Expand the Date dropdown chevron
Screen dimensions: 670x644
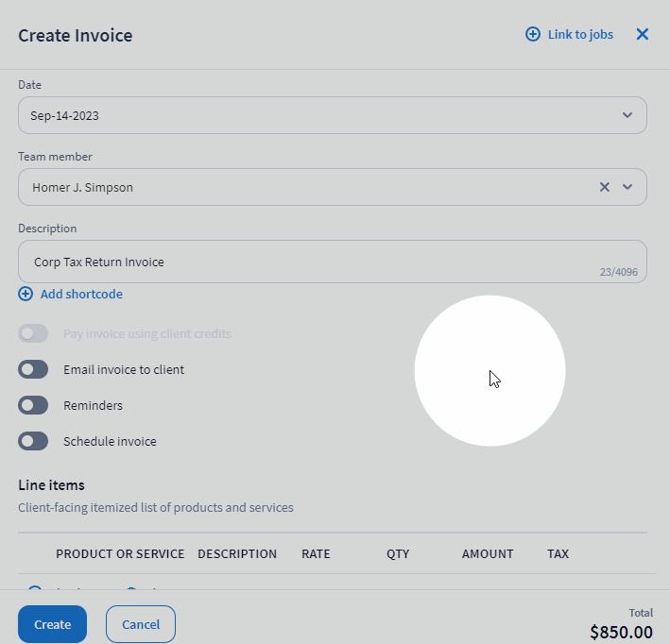point(627,115)
